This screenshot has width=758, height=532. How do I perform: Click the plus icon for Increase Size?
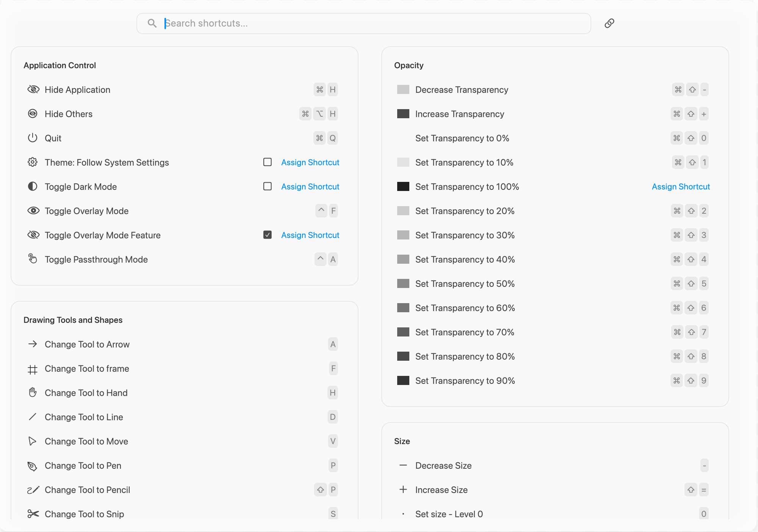tap(403, 490)
